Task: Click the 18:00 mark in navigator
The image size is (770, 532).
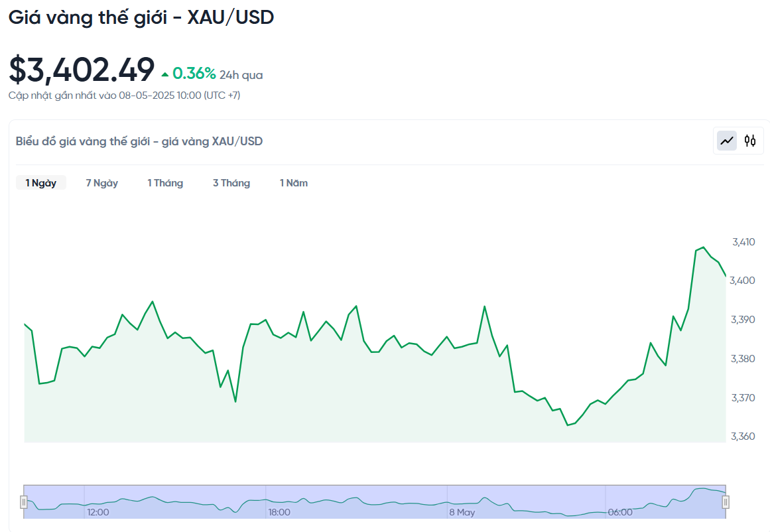Action: (x=279, y=512)
